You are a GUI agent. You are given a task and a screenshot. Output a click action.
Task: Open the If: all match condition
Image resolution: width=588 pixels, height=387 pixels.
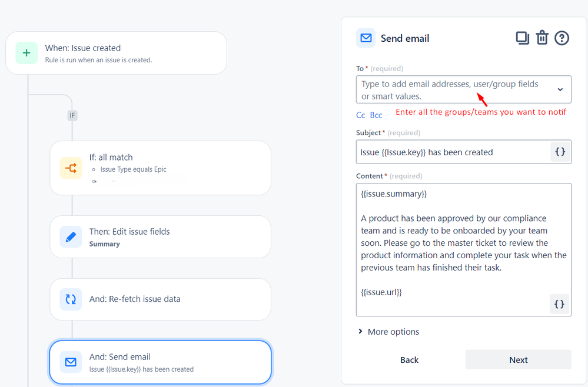tap(160, 168)
